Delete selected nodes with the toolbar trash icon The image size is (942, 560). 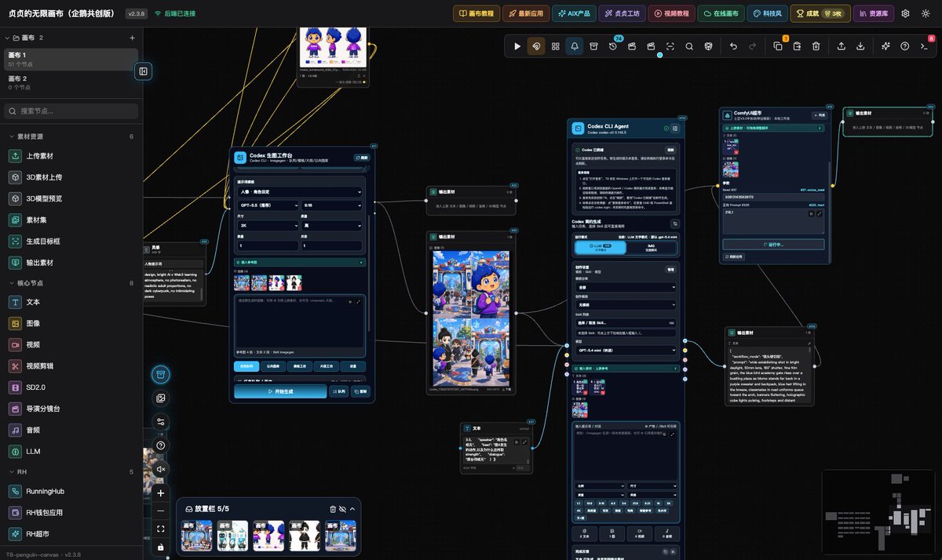coord(816,46)
